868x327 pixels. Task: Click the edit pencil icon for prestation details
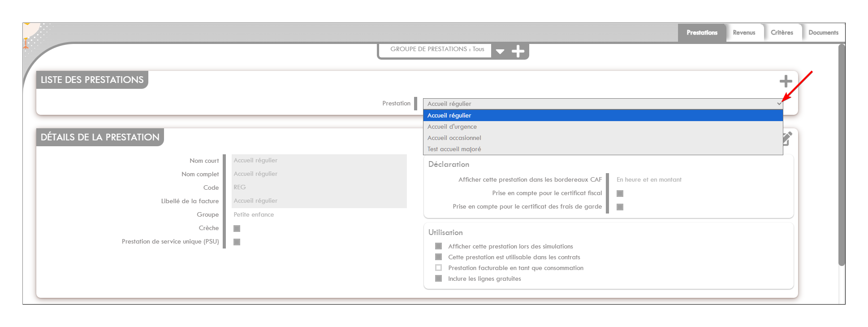(x=787, y=138)
